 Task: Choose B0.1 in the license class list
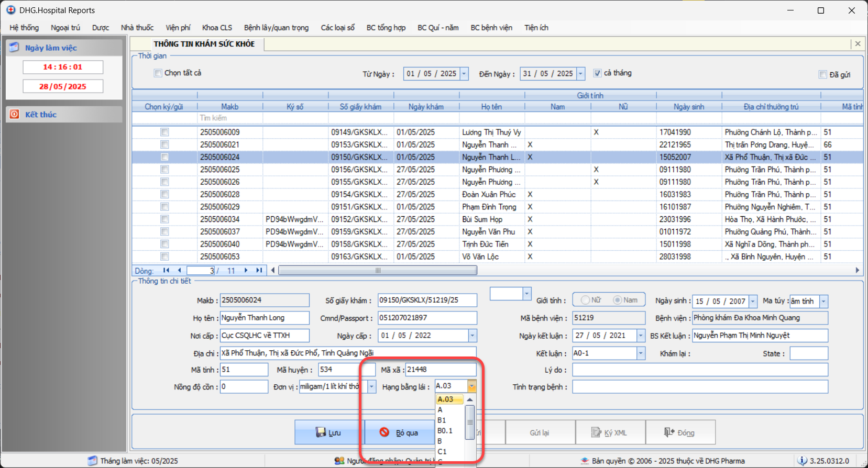(450, 431)
